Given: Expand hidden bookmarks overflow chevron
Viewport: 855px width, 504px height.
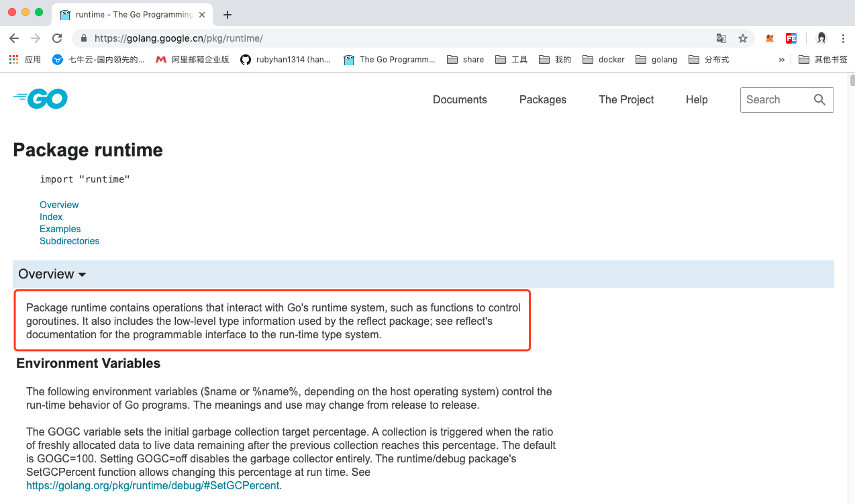Looking at the screenshot, I should pos(781,60).
